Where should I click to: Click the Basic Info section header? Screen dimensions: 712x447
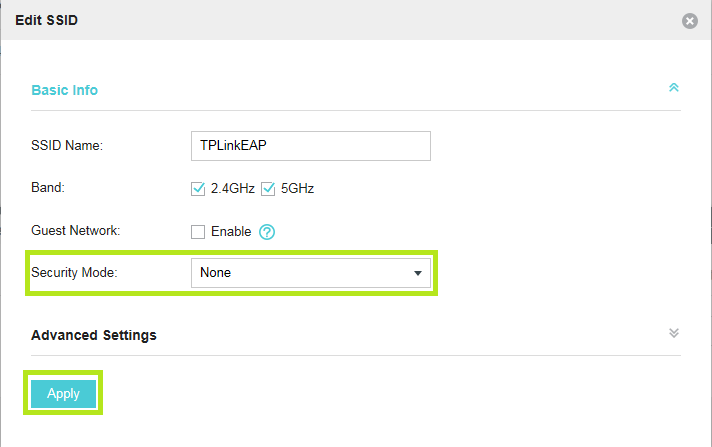point(65,90)
